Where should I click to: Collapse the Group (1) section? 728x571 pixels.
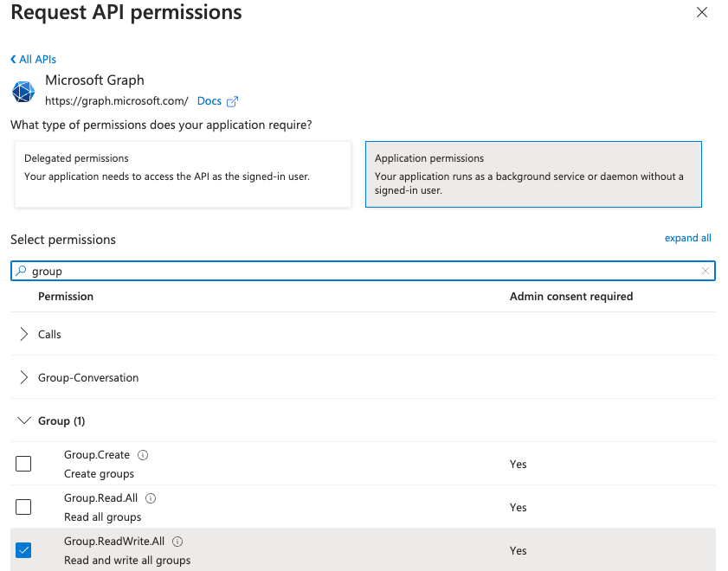(23, 420)
